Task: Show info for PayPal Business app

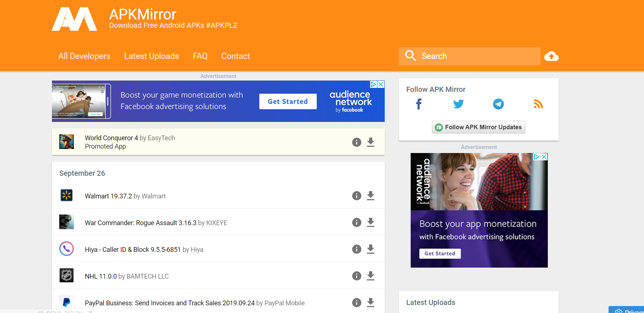Action: tap(357, 302)
